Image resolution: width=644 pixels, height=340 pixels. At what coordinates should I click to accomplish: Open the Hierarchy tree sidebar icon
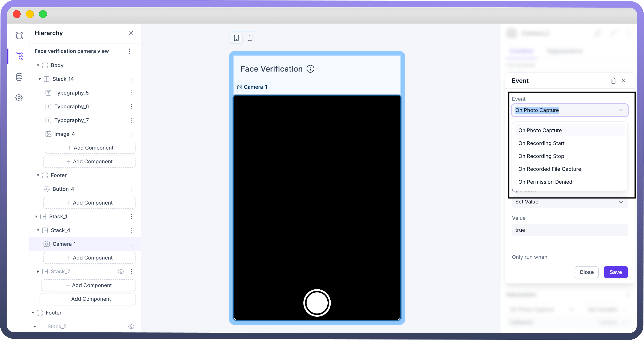click(19, 56)
